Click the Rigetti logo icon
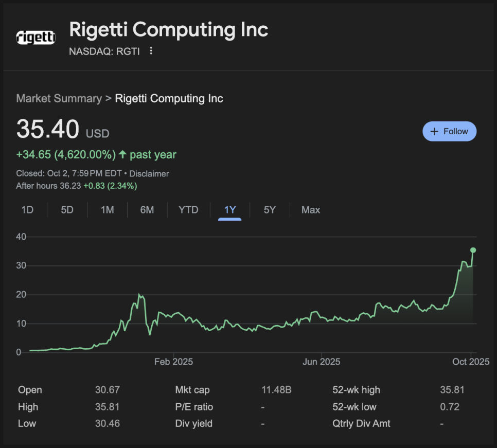This screenshot has width=497, height=448. coord(35,37)
